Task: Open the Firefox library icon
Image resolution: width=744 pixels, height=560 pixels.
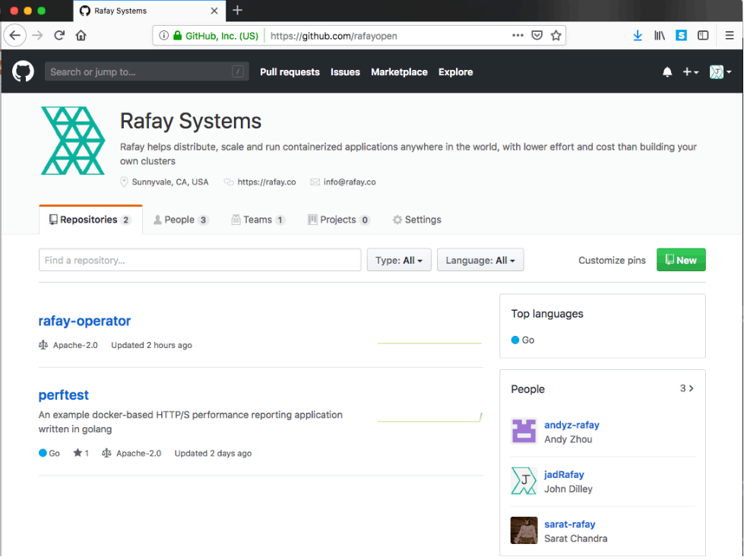Action: point(660,35)
